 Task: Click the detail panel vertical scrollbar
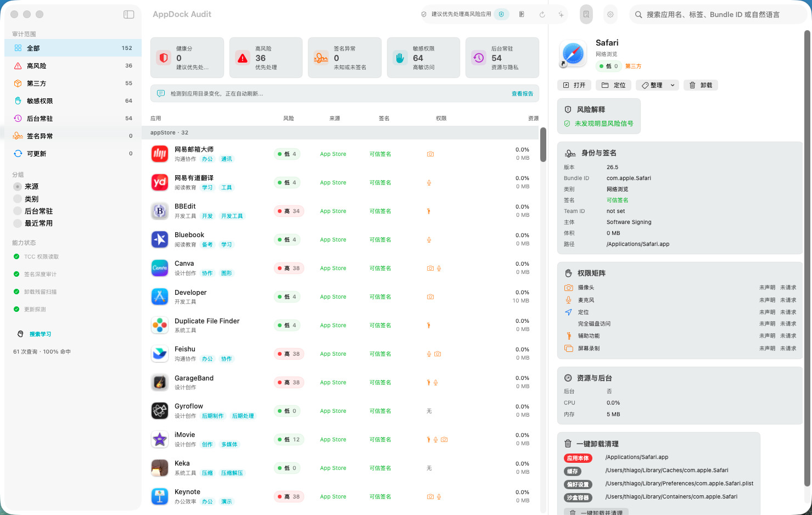808,258
